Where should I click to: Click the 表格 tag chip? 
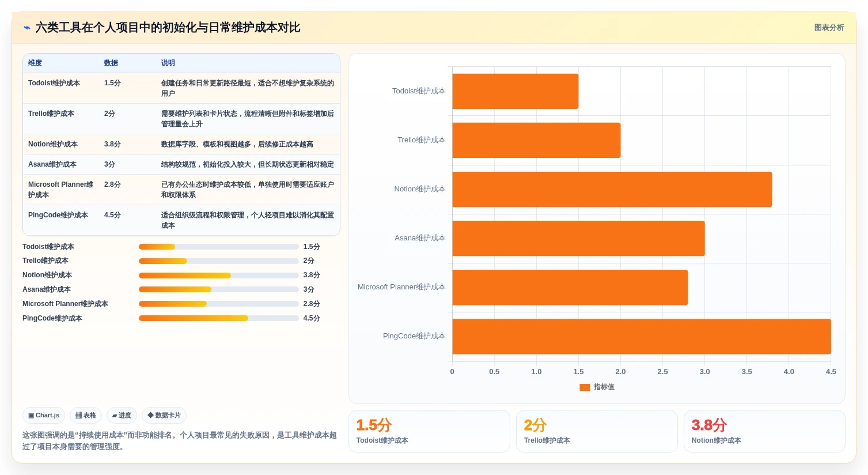click(86, 415)
